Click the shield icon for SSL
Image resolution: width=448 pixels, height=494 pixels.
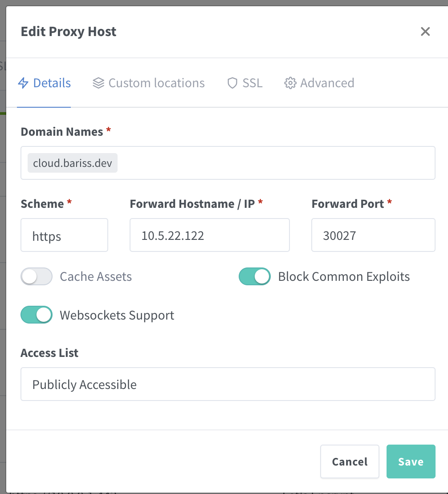pos(232,83)
